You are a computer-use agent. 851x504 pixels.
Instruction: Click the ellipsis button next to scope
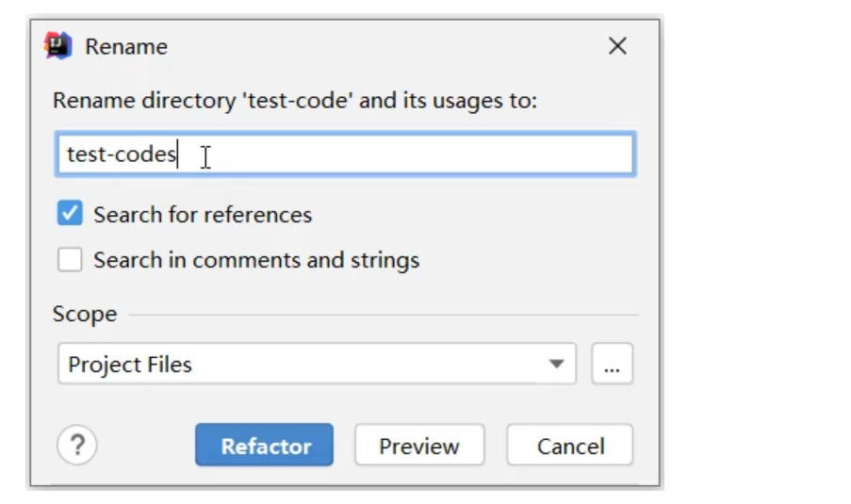coord(612,365)
